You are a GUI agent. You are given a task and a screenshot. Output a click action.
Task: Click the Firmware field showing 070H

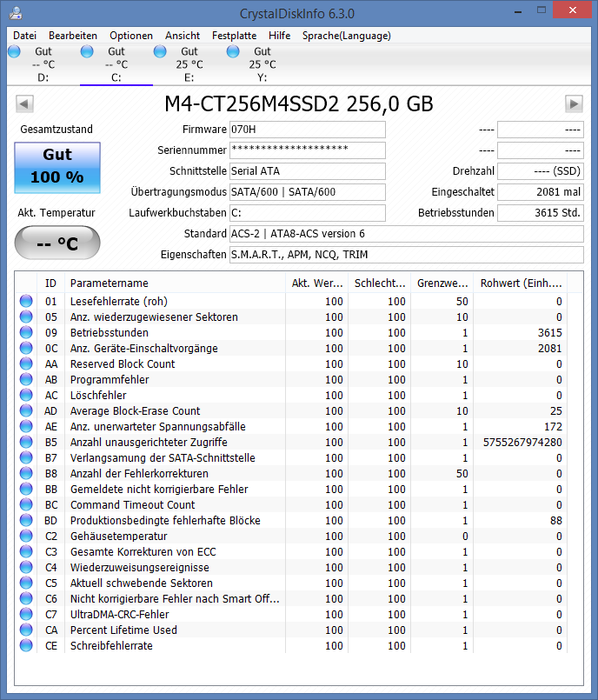coord(308,130)
